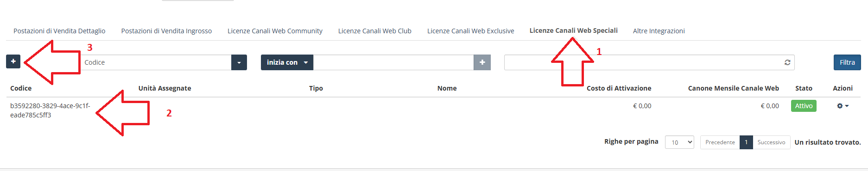Open Postazioni di Vendita Ingrosso tab
Screen dimensions: 868x171
pyautogui.click(x=166, y=31)
